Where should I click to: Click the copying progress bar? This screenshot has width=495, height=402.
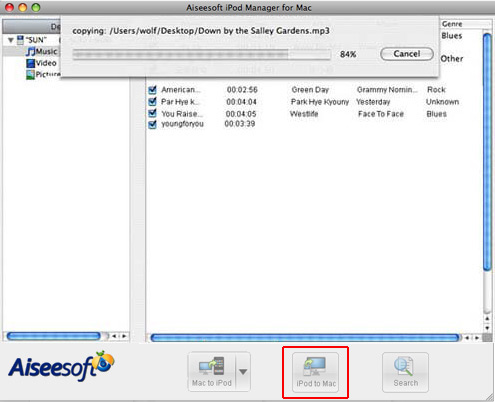pyautogui.click(x=202, y=54)
